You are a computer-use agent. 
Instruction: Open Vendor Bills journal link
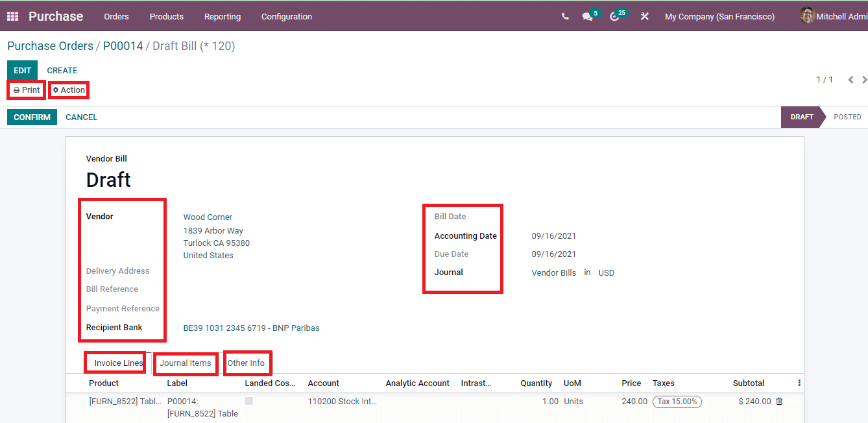click(x=554, y=273)
